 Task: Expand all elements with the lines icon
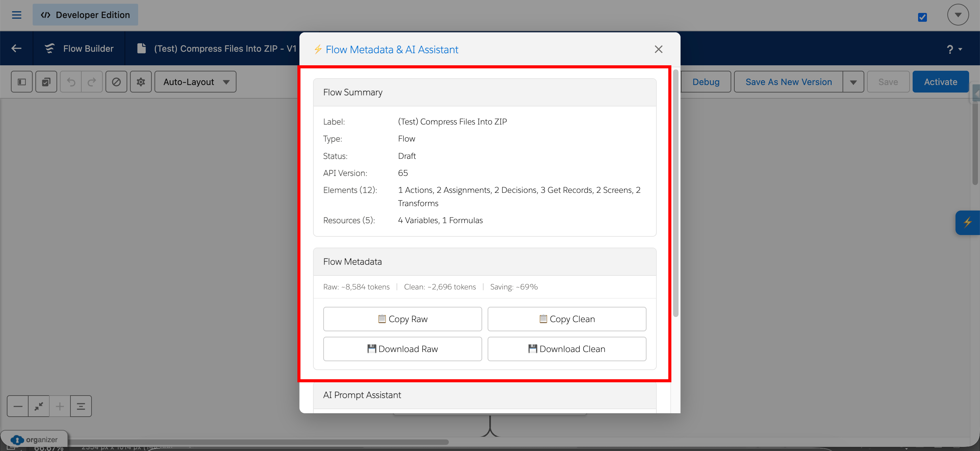pyautogui.click(x=81, y=406)
